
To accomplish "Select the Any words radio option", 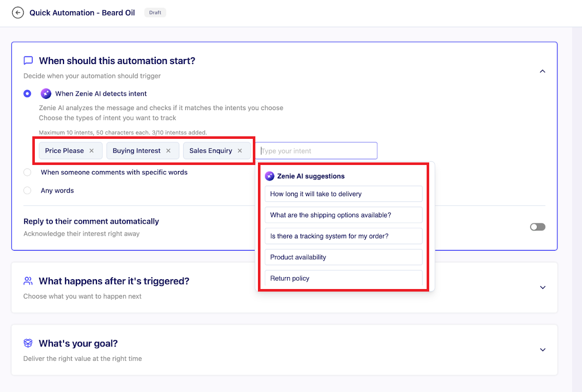I will click(x=28, y=191).
